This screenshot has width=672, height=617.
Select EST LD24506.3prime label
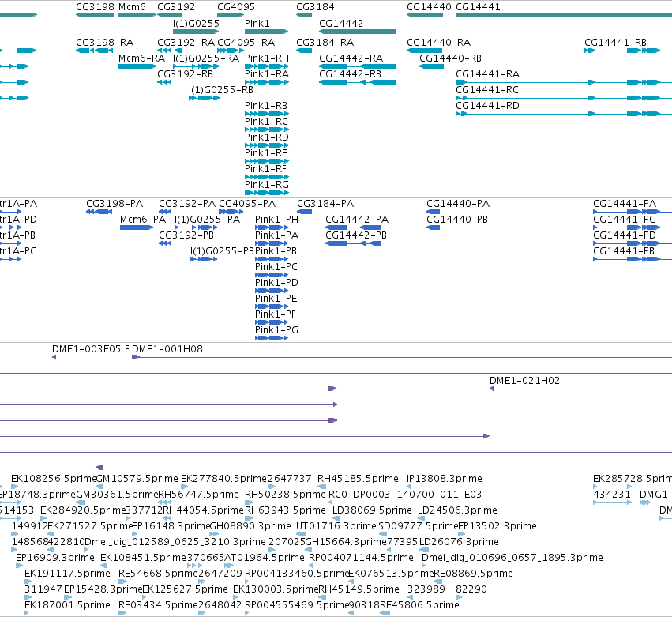point(457,510)
